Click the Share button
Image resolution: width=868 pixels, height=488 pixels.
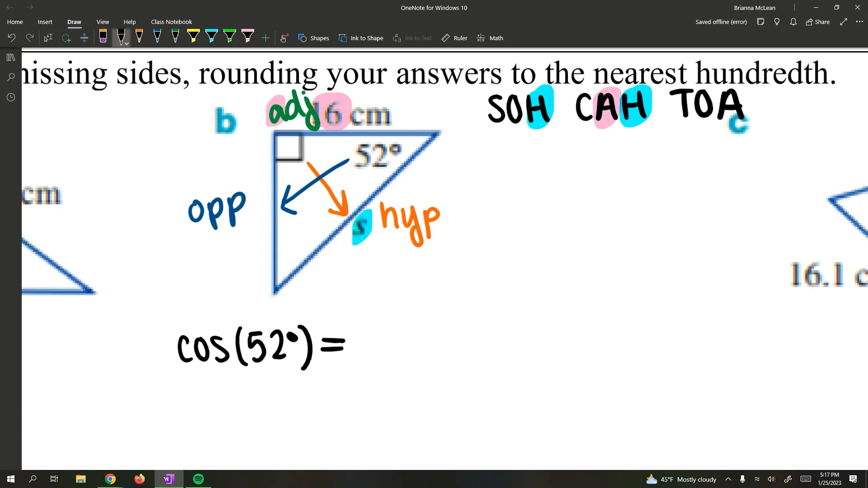coord(818,22)
